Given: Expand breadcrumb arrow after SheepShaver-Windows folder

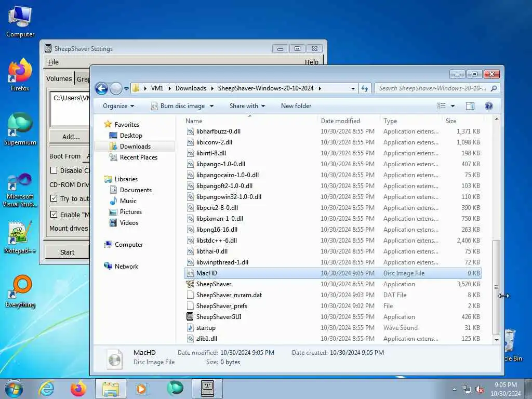Looking at the screenshot, I should [x=320, y=88].
